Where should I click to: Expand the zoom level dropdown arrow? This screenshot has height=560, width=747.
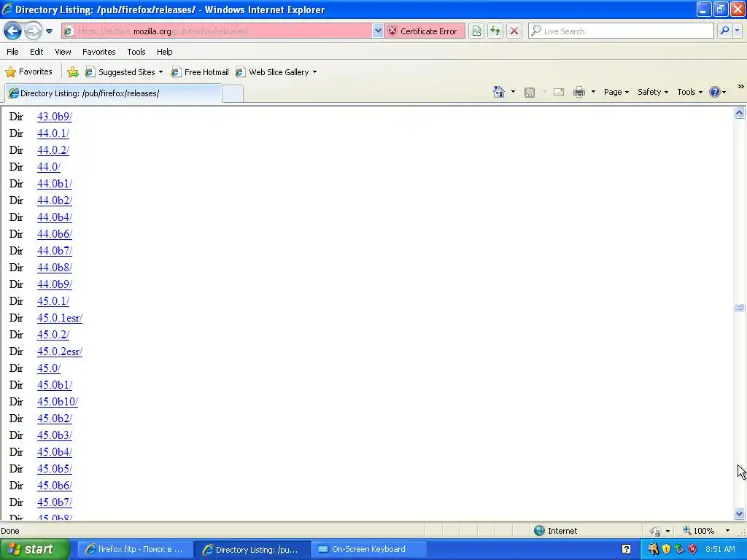[727, 531]
